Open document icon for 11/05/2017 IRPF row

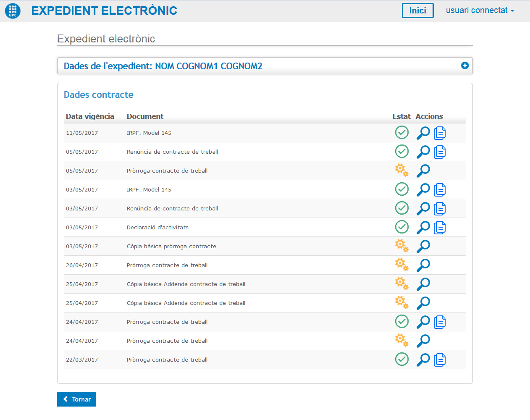[440, 133]
